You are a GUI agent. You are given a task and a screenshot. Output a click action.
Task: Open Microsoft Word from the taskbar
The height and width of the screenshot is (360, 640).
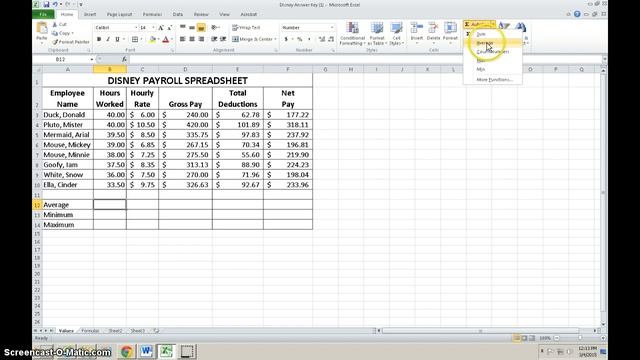pos(147,351)
